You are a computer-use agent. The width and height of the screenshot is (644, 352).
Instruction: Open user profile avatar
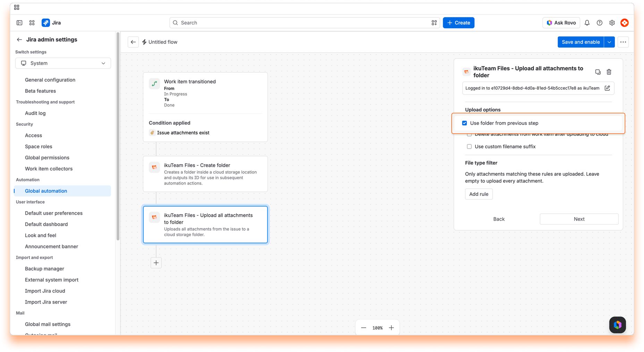[625, 23]
